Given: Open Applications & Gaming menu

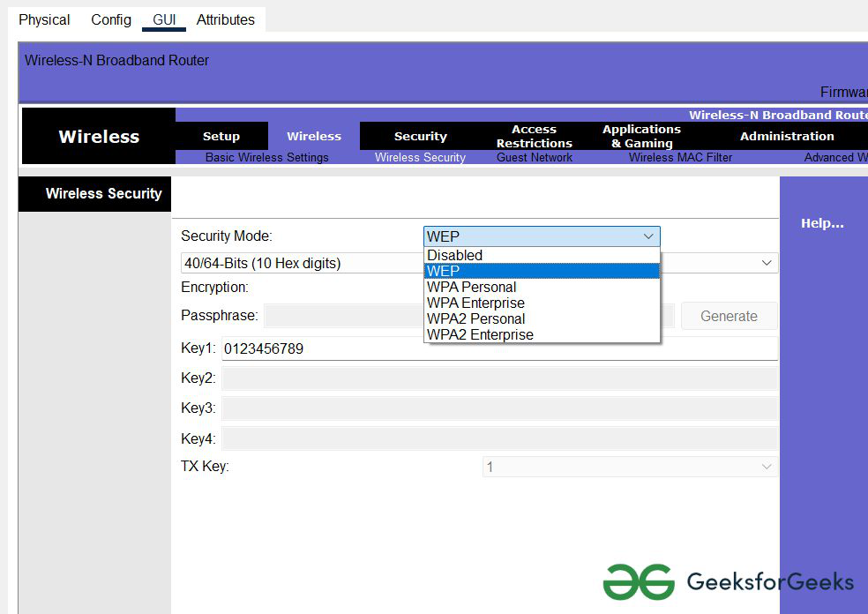Looking at the screenshot, I should click(641, 136).
